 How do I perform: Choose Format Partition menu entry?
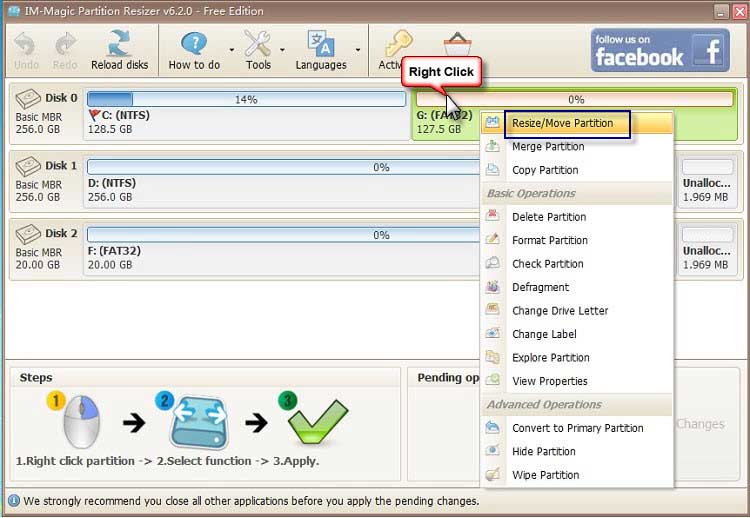pyautogui.click(x=577, y=240)
